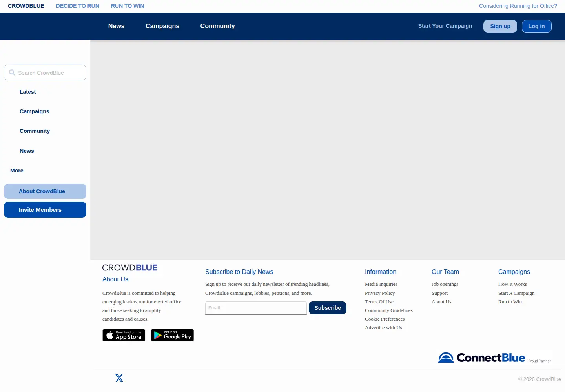Focus the Search CrowdBlue field
This screenshot has height=392, width=565.
[x=45, y=73]
